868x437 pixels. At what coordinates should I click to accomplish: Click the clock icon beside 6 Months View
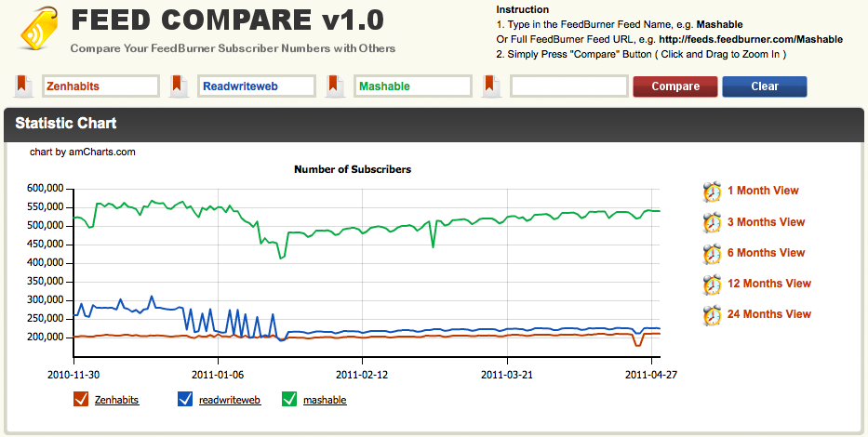click(713, 253)
